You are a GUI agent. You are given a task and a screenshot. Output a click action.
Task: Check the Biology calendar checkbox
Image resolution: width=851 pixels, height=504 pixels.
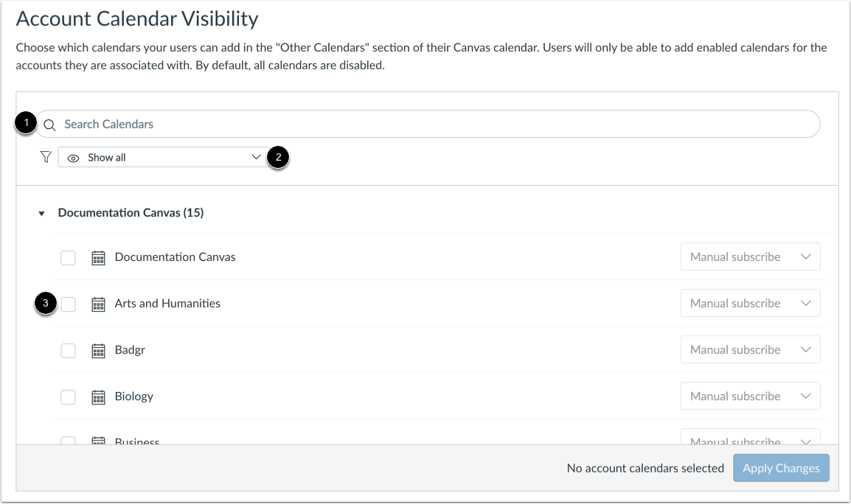click(68, 396)
